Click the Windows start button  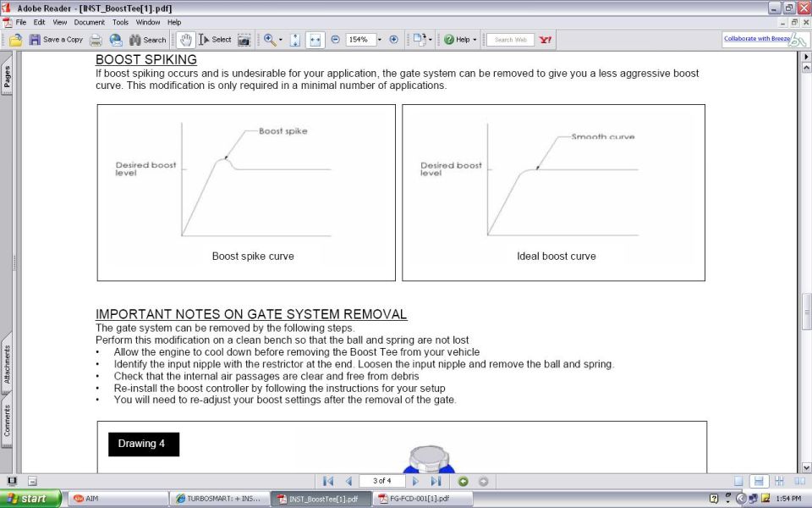pyautogui.click(x=30, y=499)
